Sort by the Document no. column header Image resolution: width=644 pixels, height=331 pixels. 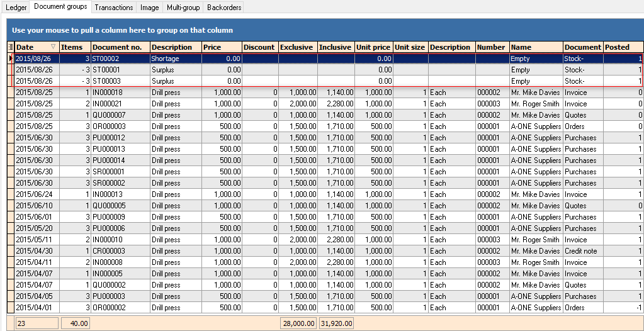pyautogui.click(x=120, y=47)
